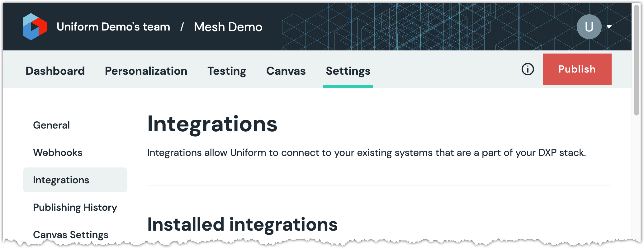Open General settings in sidebar
644x249 pixels.
click(51, 125)
